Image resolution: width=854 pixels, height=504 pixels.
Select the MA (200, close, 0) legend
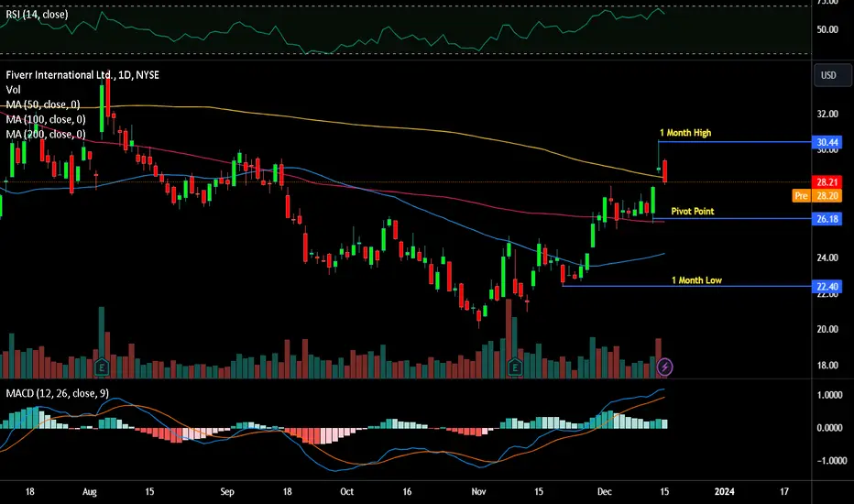tap(46, 134)
